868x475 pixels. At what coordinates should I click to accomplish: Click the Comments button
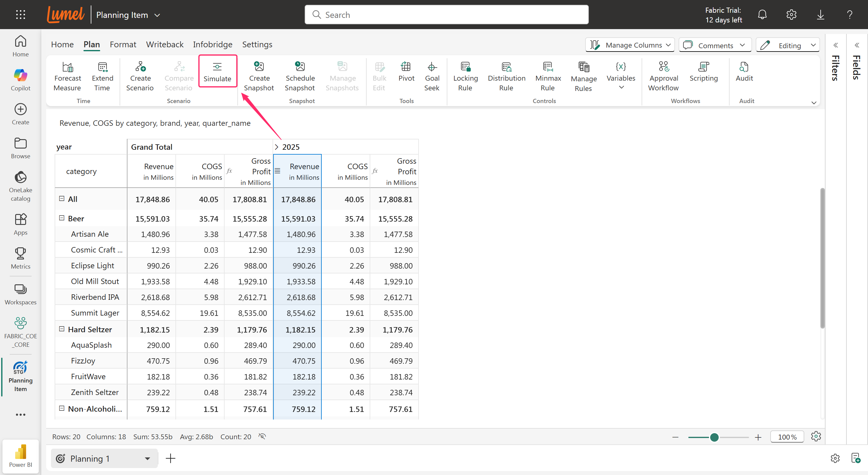(x=715, y=45)
